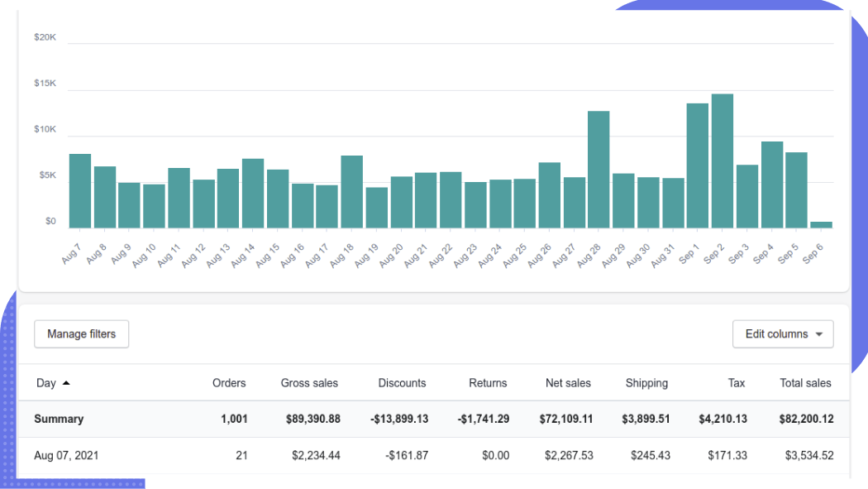Click Summary tax $4,210.13
The image size is (868, 489).
(x=723, y=419)
